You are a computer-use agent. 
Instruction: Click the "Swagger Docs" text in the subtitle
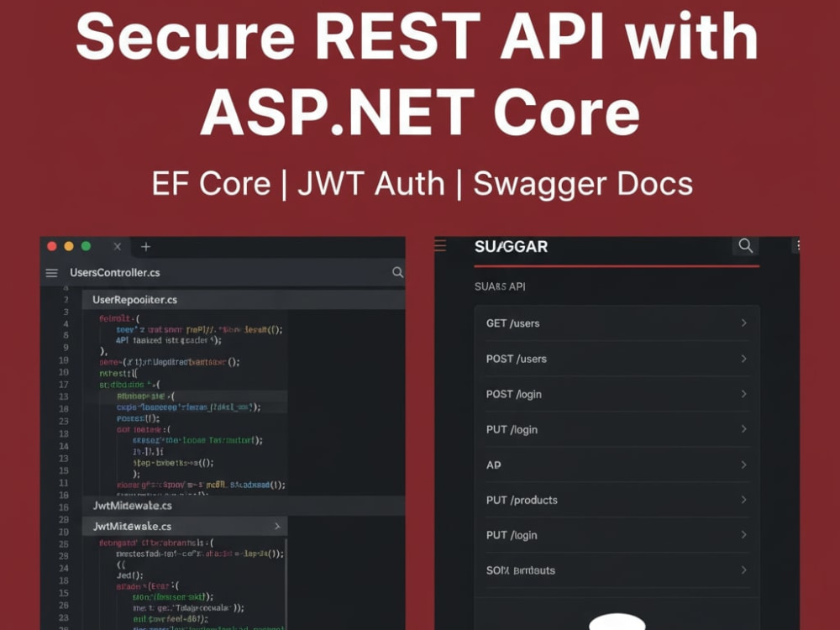coord(583,184)
